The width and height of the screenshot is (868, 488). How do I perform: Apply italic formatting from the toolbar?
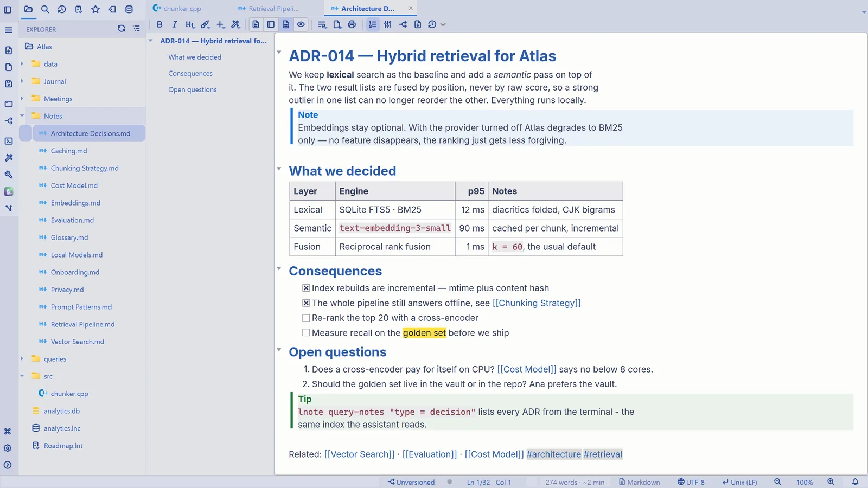pyautogui.click(x=174, y=24)
